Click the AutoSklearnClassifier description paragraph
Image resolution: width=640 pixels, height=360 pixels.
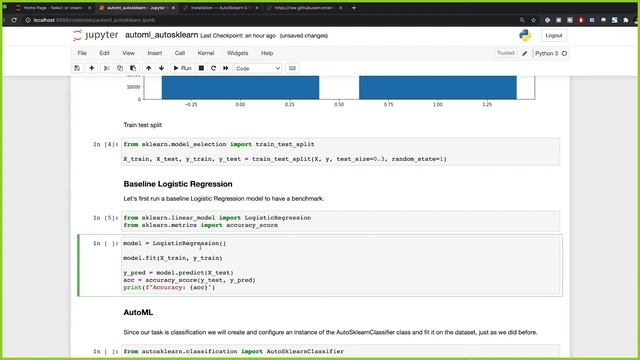[x=330, y=332]
